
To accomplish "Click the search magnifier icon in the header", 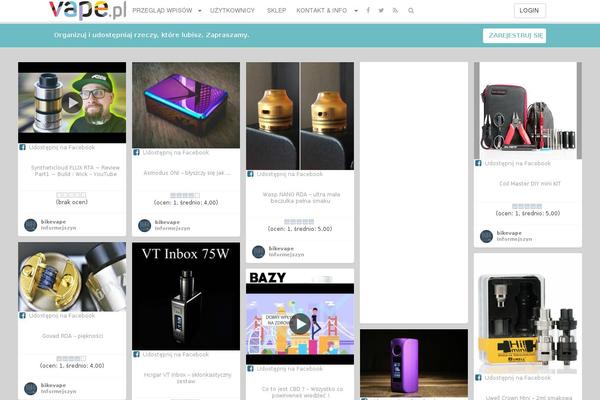I will pyautogui.click(x=411, y=11).
